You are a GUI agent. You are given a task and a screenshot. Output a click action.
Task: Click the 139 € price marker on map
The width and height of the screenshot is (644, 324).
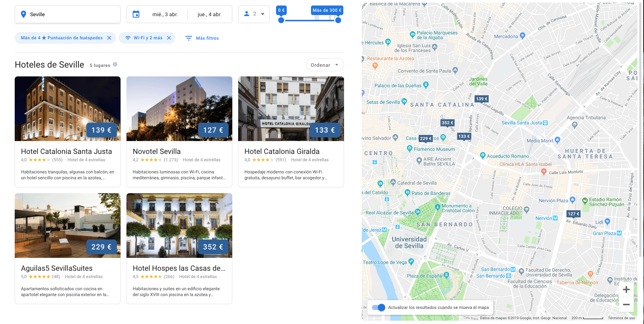pos(482,99)
